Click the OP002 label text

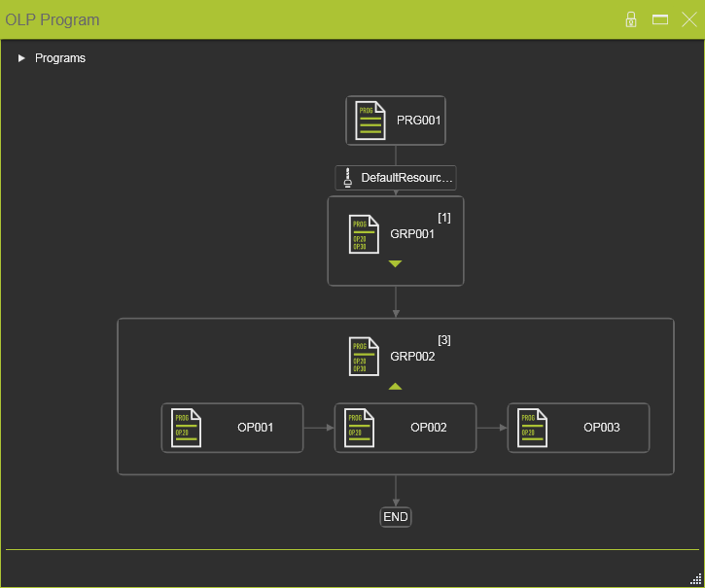point(428,428)
